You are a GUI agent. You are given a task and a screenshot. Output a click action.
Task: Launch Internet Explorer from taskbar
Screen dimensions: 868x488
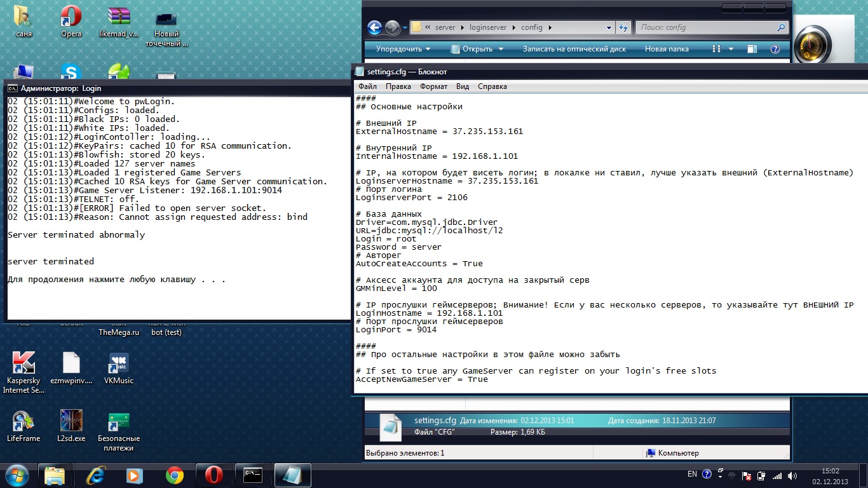coord(95,475)
